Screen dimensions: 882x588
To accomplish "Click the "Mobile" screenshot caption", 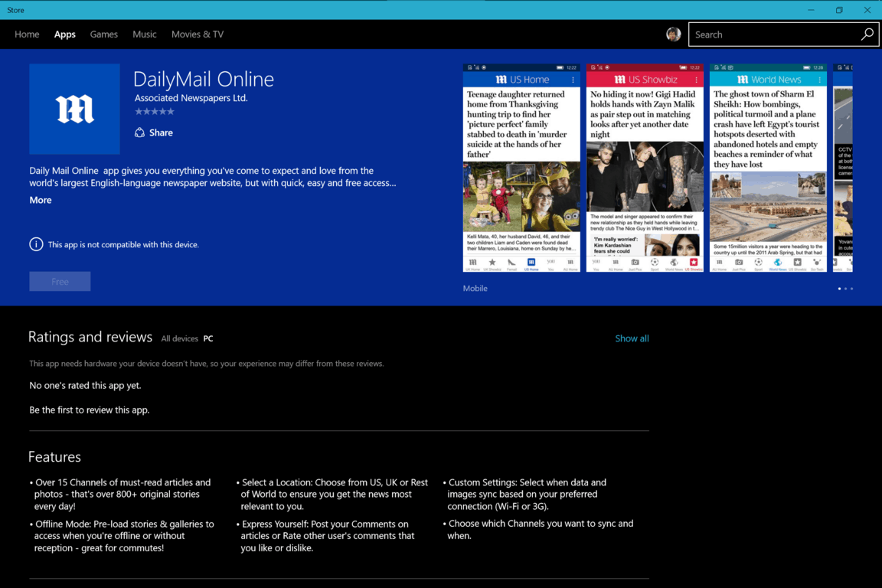I will 475,288.
